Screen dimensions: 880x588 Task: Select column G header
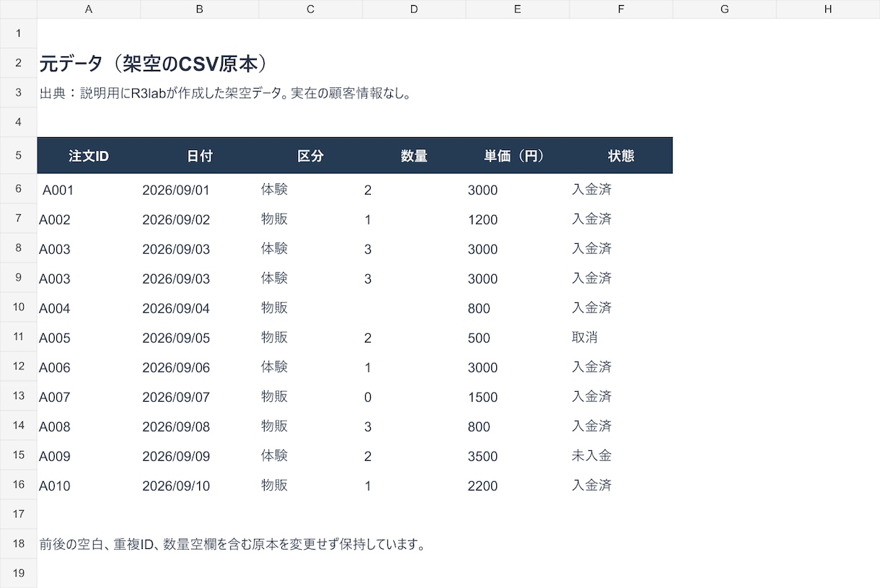point(725,9)
